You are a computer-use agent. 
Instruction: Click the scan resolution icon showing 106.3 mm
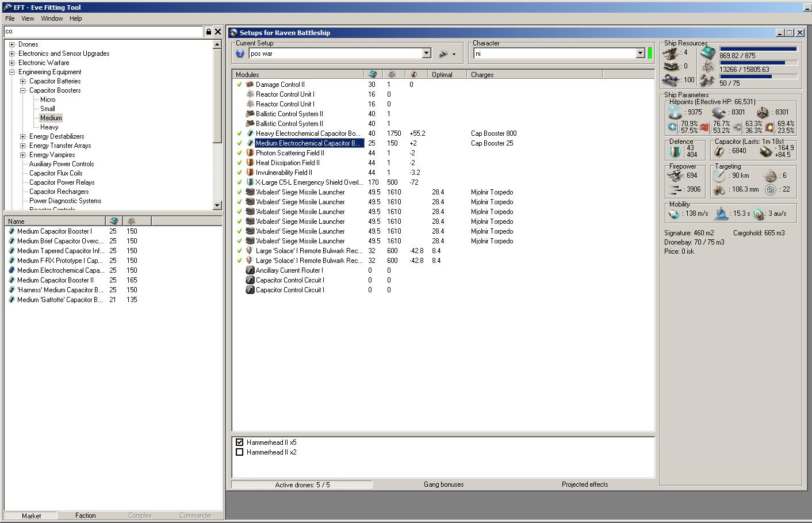[719, 189]
